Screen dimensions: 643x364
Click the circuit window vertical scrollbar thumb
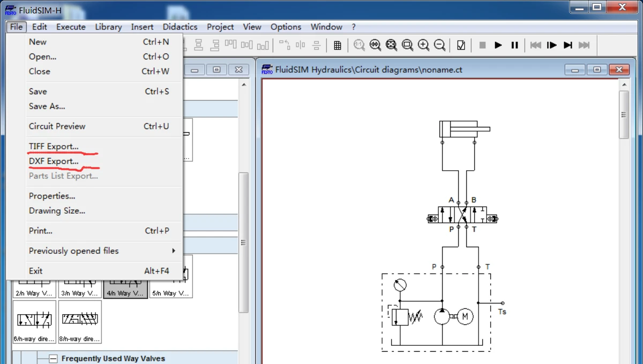coord(624,115)
